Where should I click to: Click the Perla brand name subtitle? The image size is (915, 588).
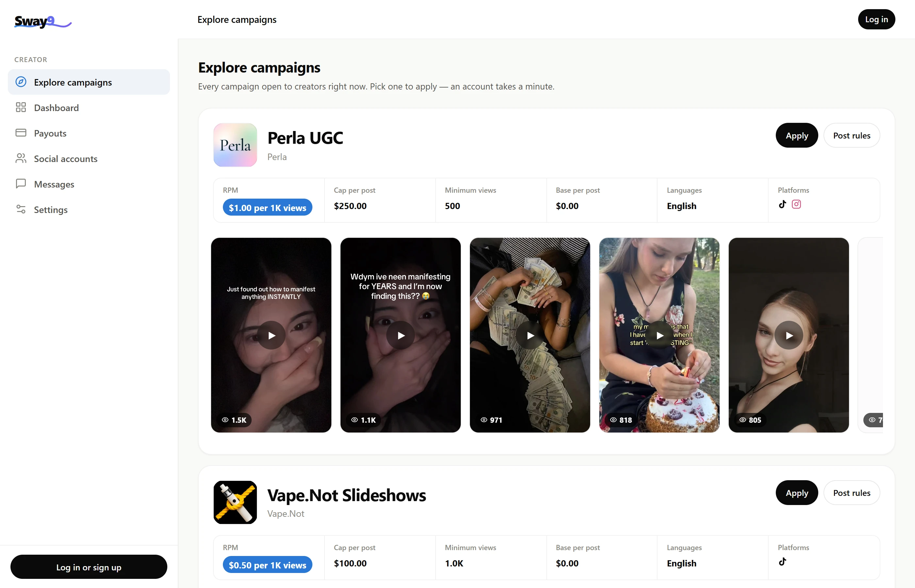[277, 157]
